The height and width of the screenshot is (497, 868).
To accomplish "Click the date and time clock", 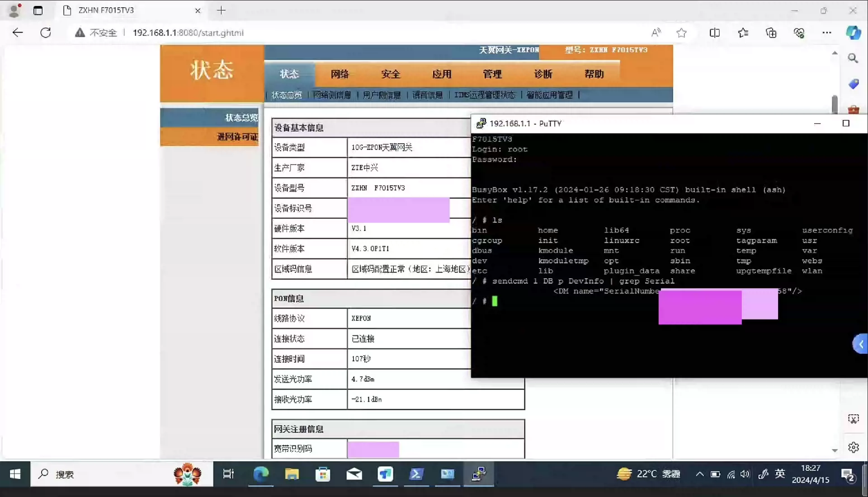I will (811, 474).
